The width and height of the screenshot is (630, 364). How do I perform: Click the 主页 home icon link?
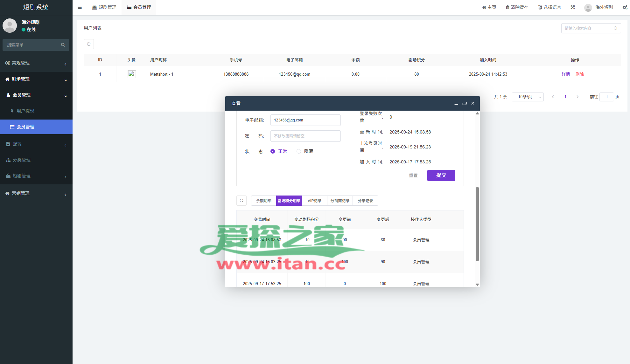click(x=484, y=7)
